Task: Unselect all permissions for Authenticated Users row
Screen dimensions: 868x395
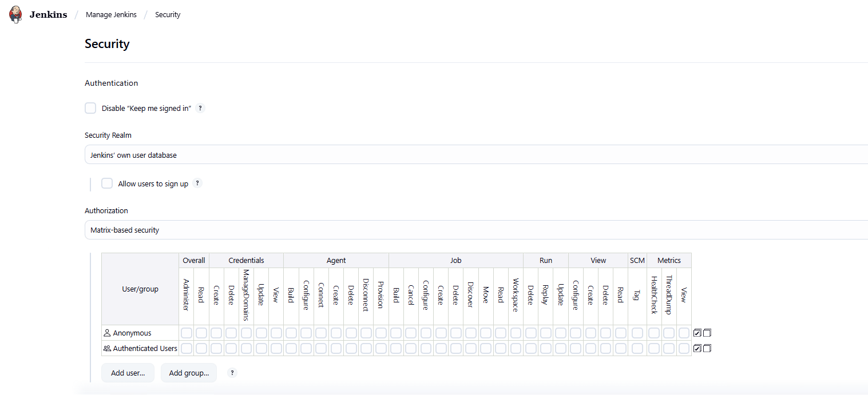Action: 707,348
